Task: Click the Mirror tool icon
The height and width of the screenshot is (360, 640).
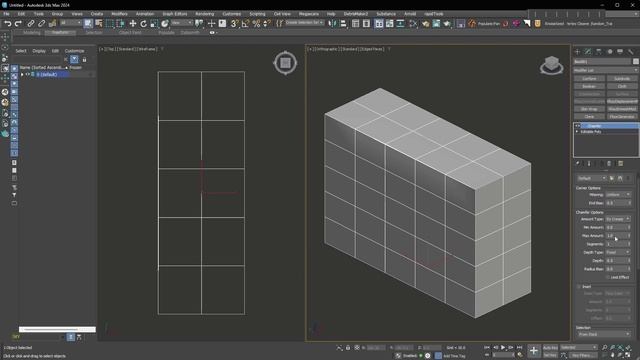Action: click(332, 24)
